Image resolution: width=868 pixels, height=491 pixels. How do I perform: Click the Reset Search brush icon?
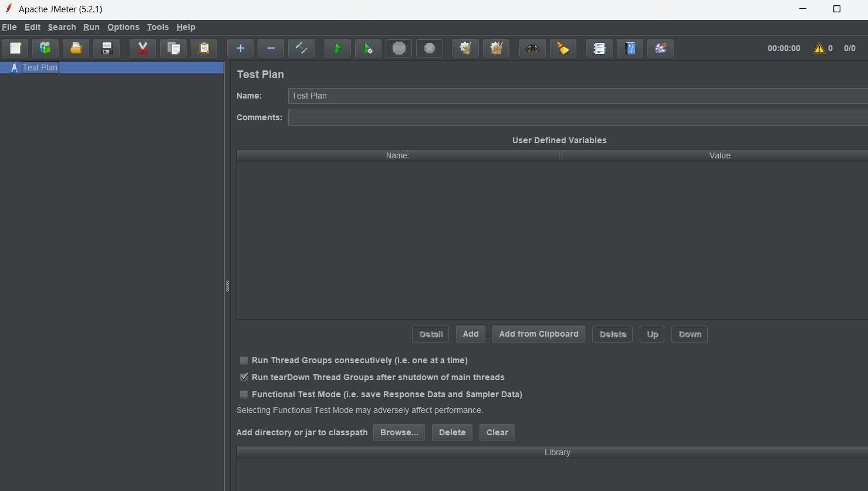[563, 48]
